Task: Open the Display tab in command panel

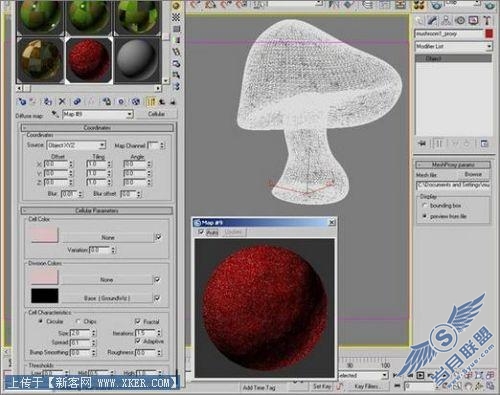Action: [x=473, y=21]
